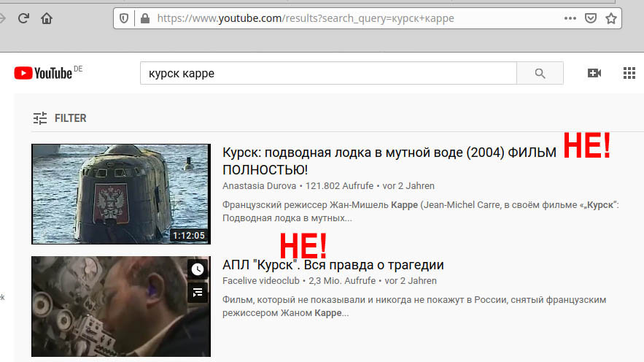Bookmark this page with star icon
The width and height of the screenshot is (644, 362).
tap(611, 18)
